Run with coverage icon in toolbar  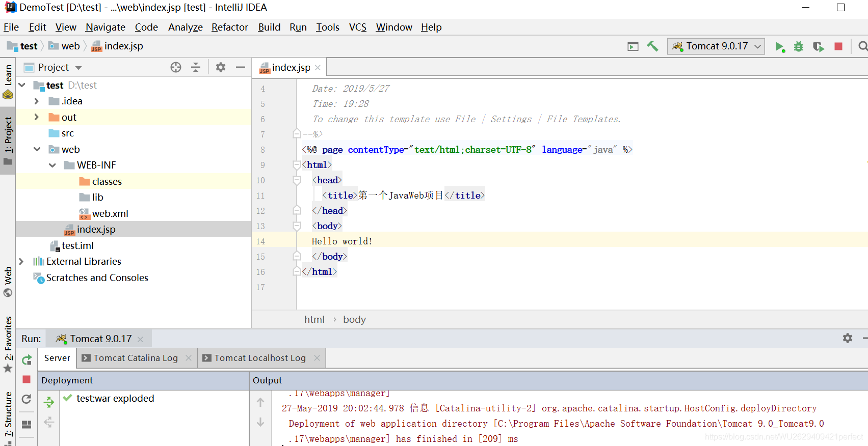coord(819,47)
